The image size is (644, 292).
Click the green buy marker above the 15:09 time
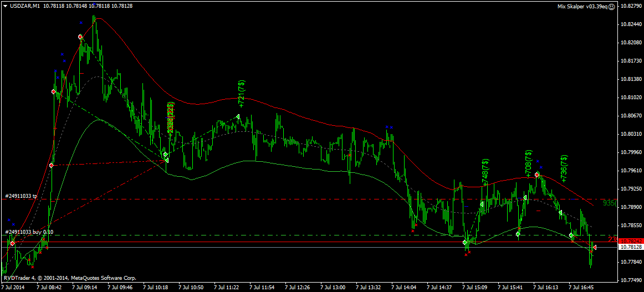pyautogui.click(x=464, y=242)
